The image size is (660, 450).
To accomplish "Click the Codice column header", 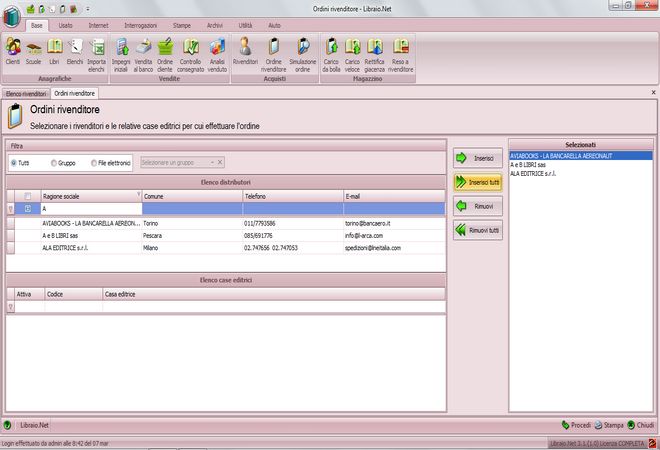I will coord(74,294).
